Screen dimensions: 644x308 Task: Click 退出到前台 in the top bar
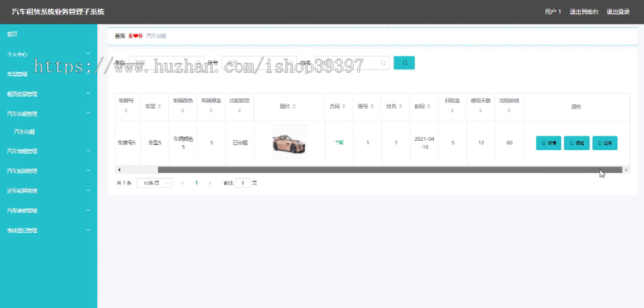pos(584,11)
